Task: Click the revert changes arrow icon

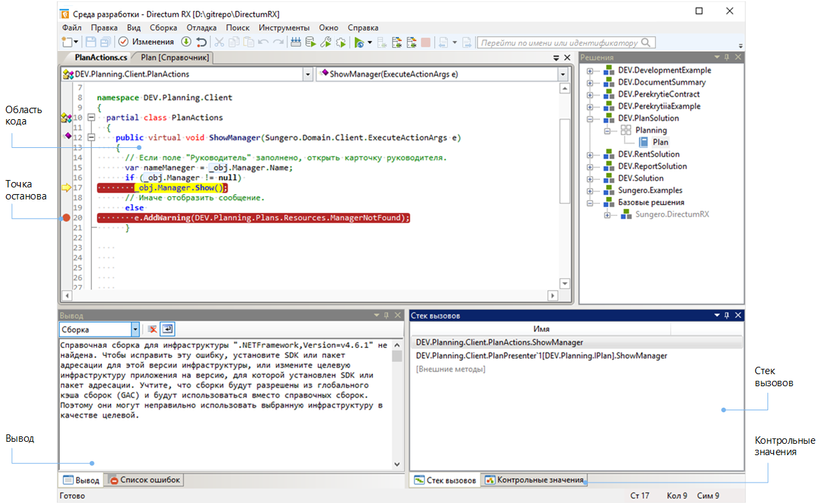Action: (x=200, y=42)
